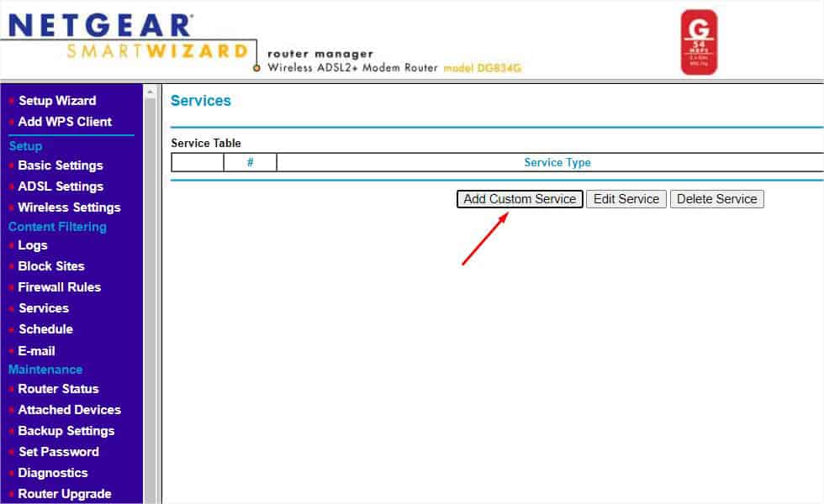Viewport: 824px width, 504px height.
Task: Click the Content Filtering section heading
Action: 57,227
